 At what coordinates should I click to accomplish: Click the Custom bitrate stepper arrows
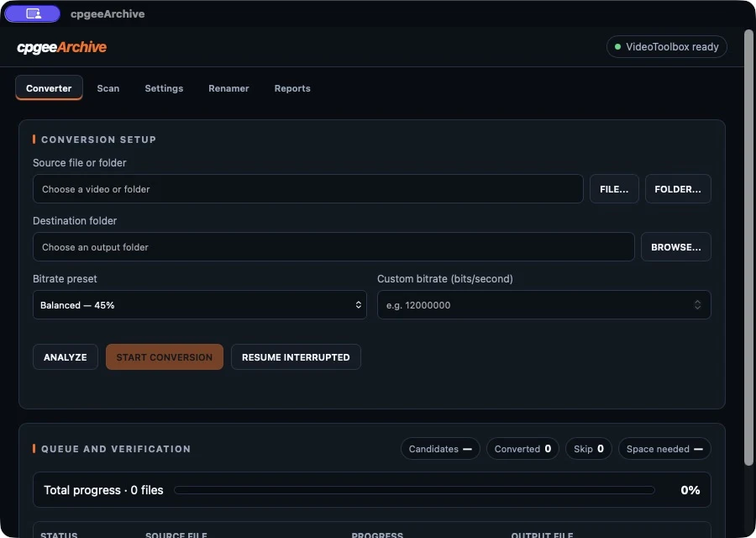697,304
